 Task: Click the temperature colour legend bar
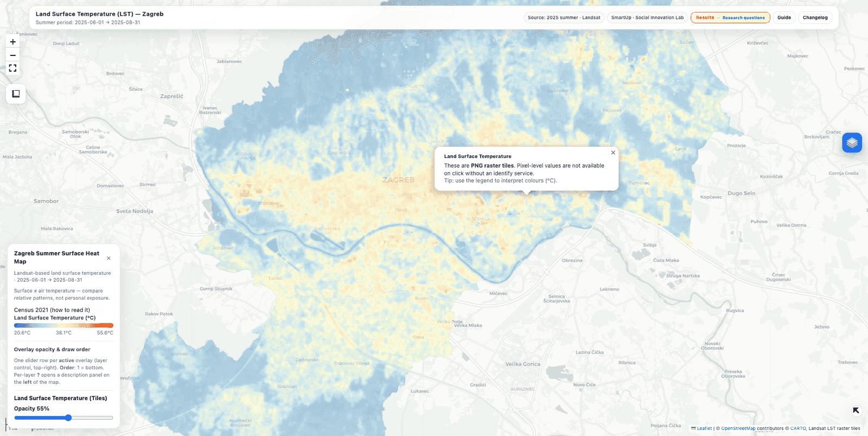tap(63, 325)
